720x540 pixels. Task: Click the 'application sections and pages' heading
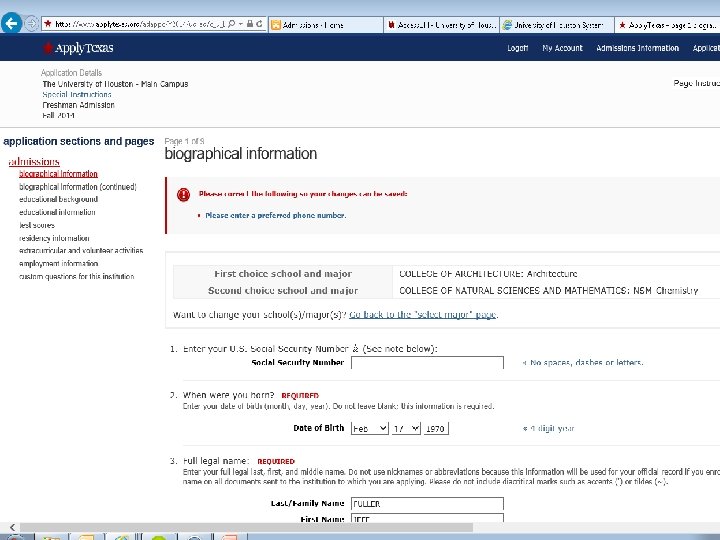[x=79, y=141]
